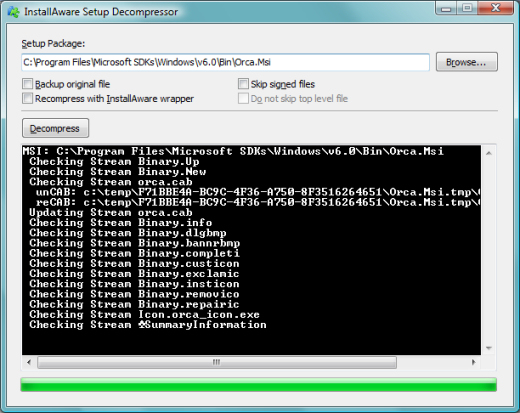The width and height of the screenshot is (520, 413).
Task: Click the green progress bar
Action: pos(259,385)
